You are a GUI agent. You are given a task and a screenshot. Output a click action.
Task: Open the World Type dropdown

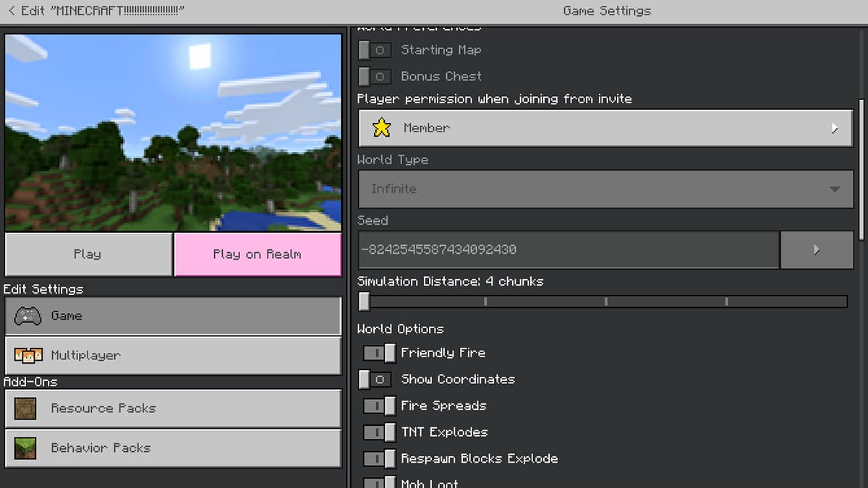click(x=605, y=189)
